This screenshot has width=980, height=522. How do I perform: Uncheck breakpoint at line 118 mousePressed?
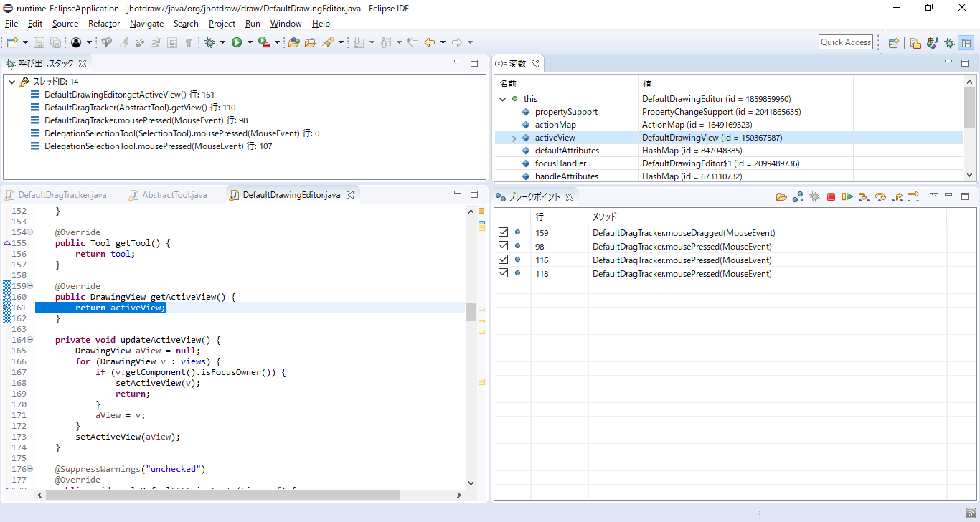503,273
